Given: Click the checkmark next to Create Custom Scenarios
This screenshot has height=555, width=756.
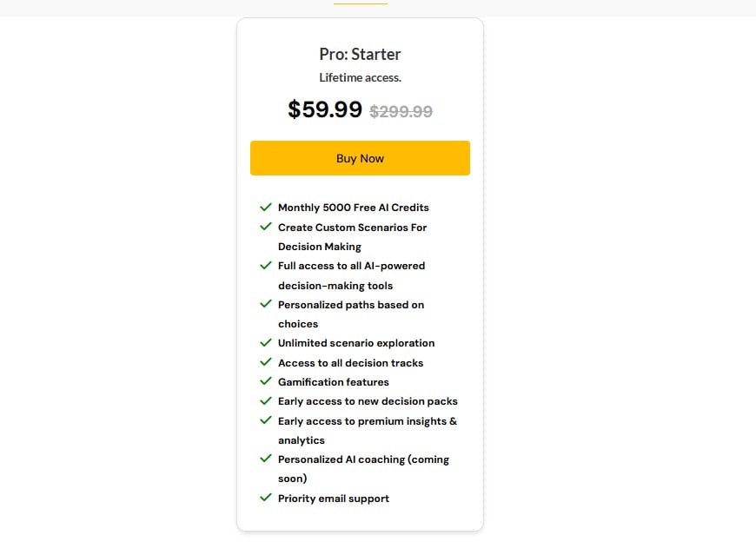Looking at the screenshot, I should point(266,227).
